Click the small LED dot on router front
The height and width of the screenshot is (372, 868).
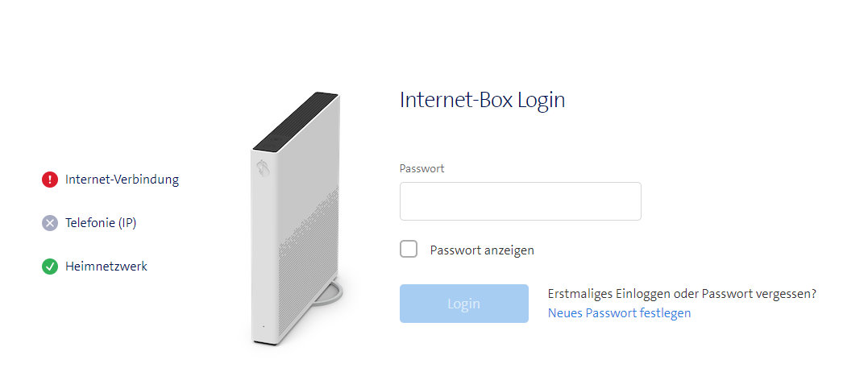(x=263, y=326)
